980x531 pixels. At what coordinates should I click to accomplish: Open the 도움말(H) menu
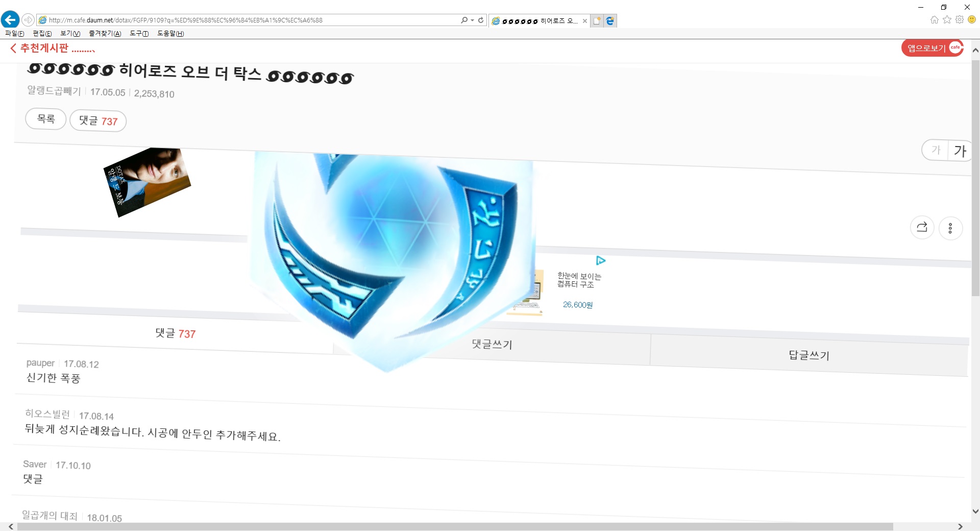[x=170, y=33]
